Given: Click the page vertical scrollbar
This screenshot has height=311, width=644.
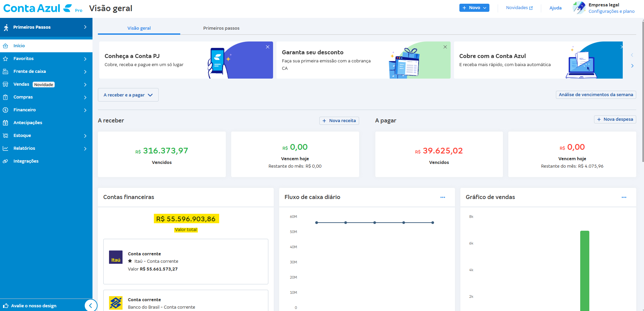Looking at the screenshot, I should point(642,91).
